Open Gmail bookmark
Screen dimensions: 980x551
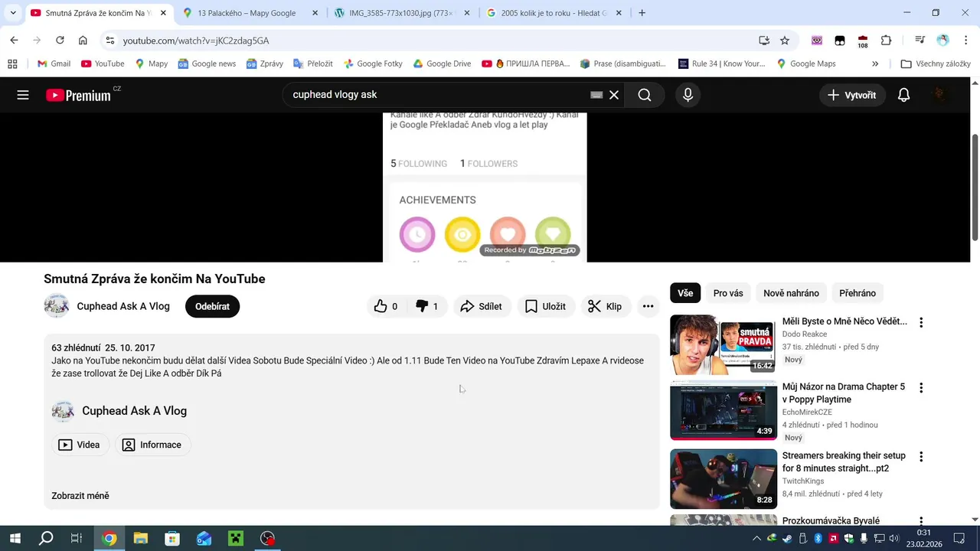click(54, 64)
